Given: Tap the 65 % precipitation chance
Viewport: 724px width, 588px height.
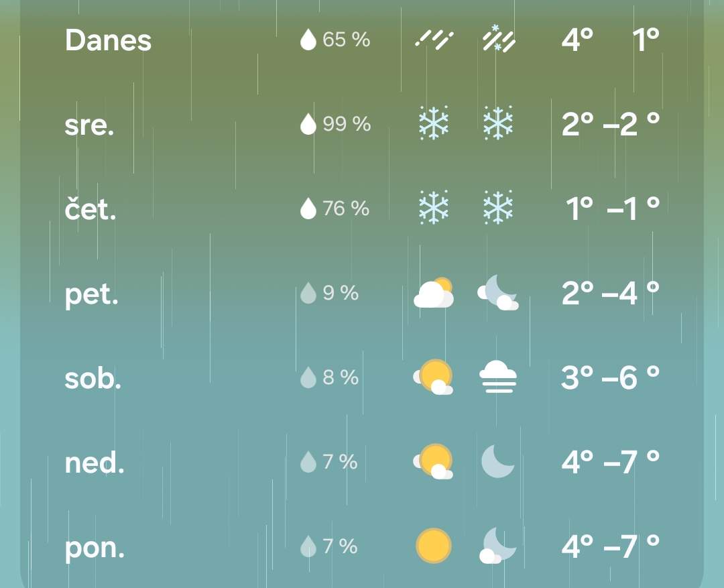Looking at the screenshot, I should (x=346, y=40).
